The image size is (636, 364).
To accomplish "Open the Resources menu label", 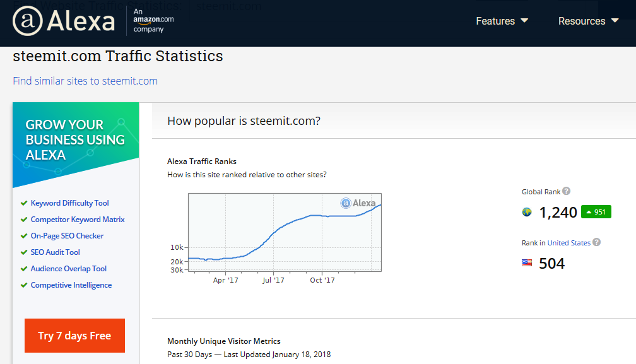I will click(x=581, y=21).
